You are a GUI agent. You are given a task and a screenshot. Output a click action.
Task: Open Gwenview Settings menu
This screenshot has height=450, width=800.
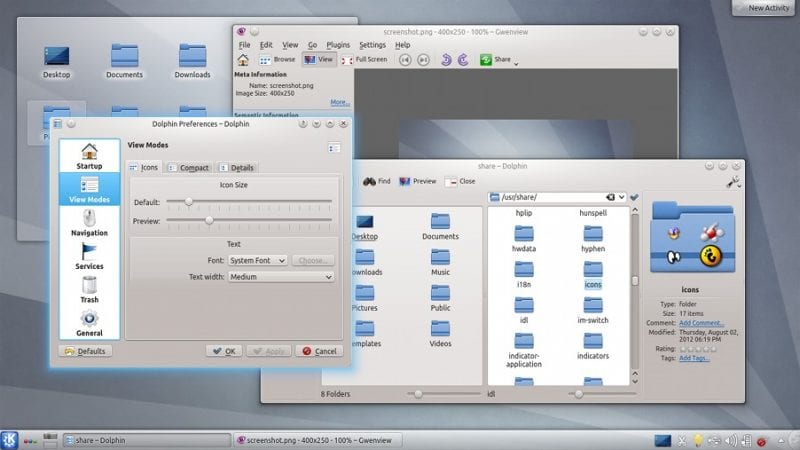click(372, 45)
